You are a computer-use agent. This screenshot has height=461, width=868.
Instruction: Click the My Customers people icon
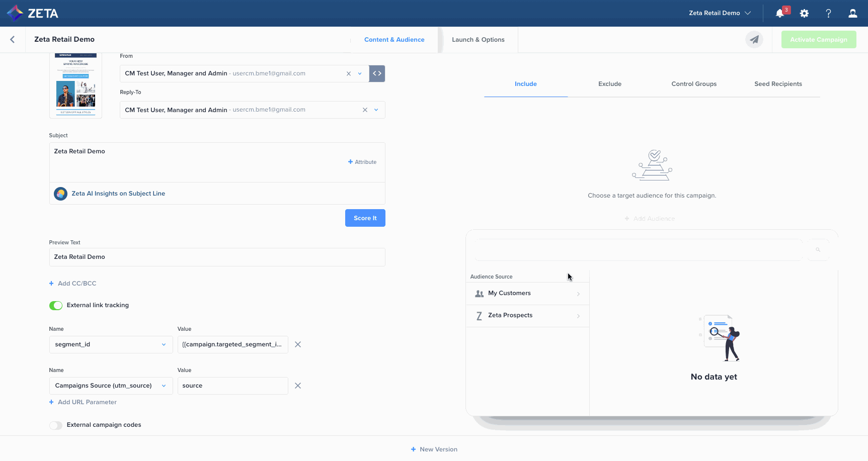(x=480, y=294)
